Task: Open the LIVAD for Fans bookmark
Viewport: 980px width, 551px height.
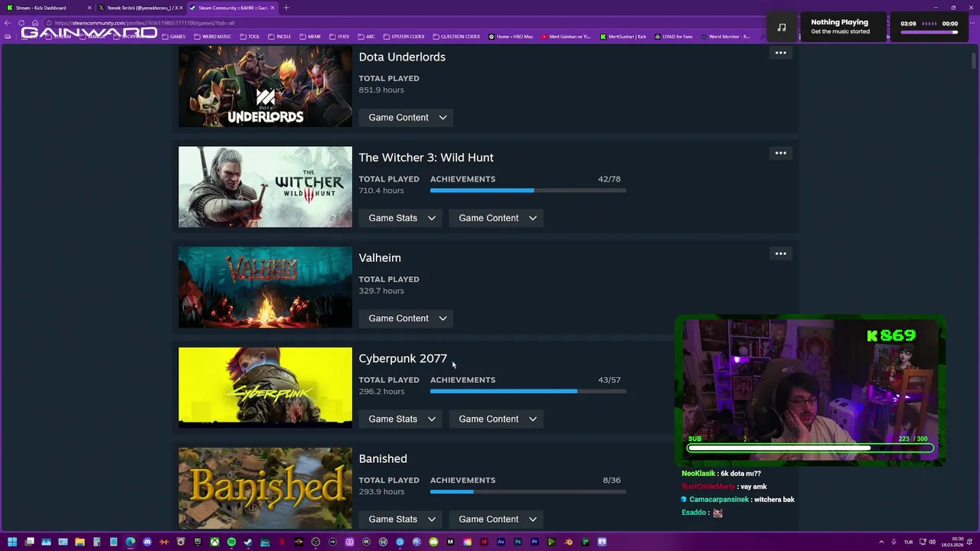Action: click(x=674, y=37)
